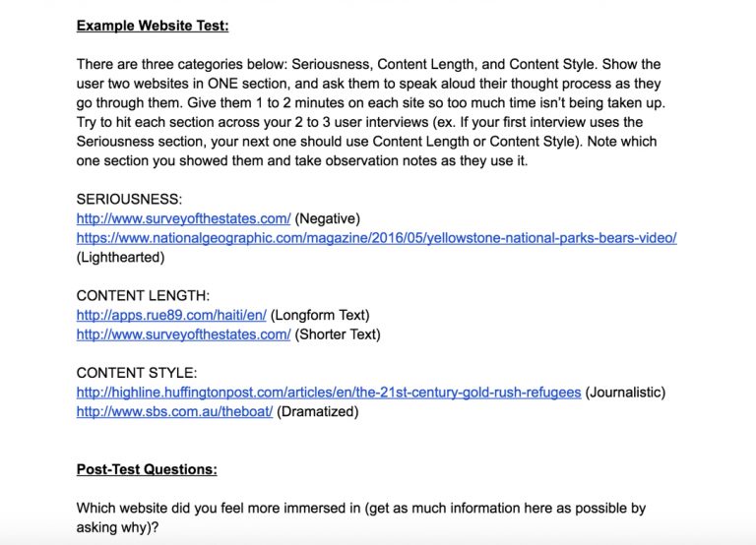Click the Post-Test Questions heading
The image size is (756, 545).
pyautogui.click(x=147, y=469)
